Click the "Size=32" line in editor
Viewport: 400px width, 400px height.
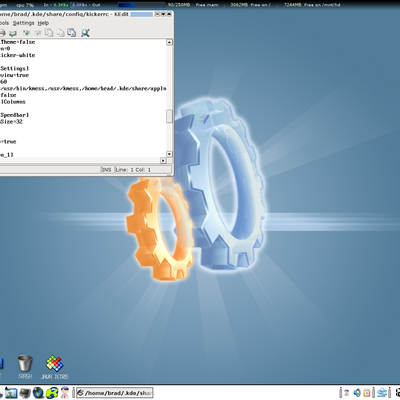pyautogui.click(x=11, y=122)
